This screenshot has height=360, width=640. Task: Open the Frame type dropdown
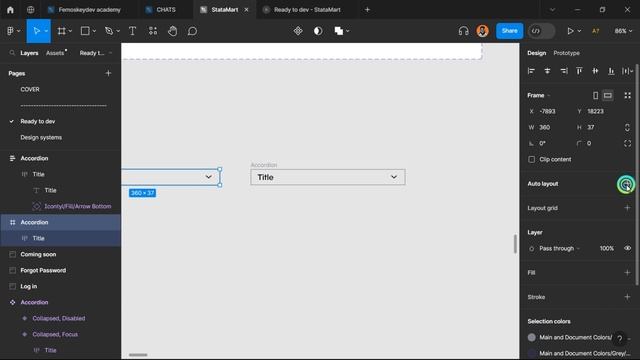[538, 96]
